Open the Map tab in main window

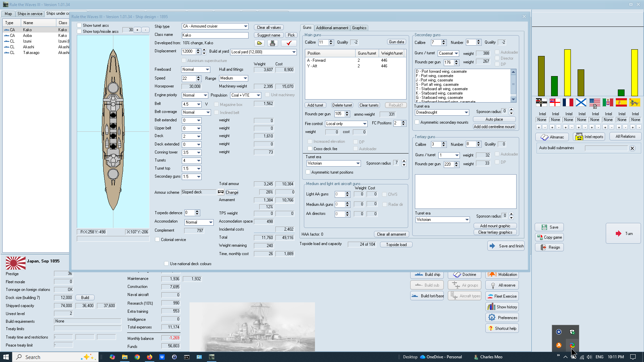8,14
